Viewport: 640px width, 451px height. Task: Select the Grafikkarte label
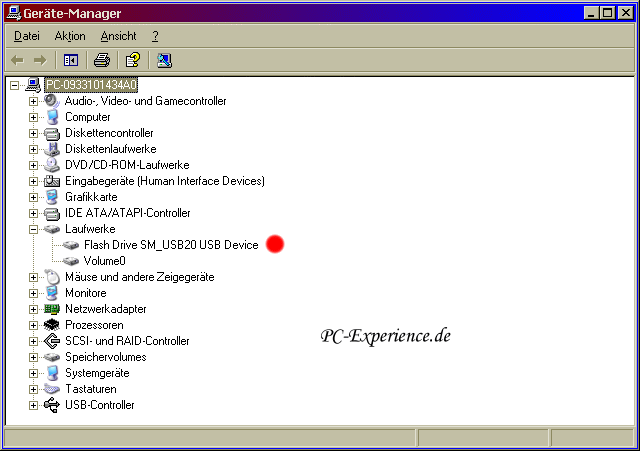(91, 197)
